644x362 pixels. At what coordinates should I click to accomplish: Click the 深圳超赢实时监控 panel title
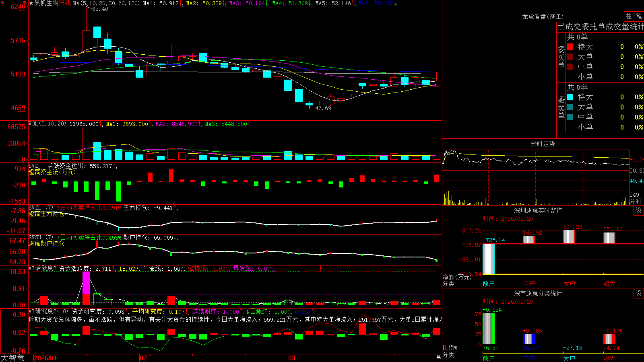click(x=538, y=210)
